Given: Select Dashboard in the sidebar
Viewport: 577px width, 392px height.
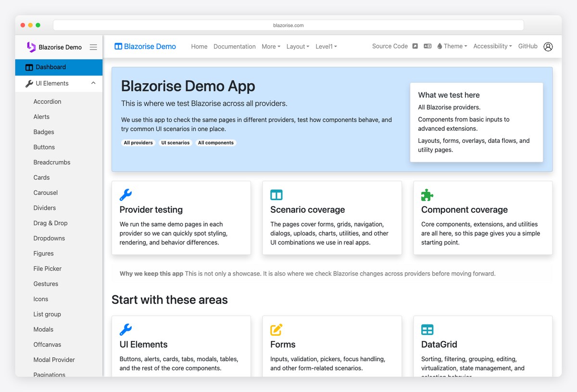Looking at the screenshot, I should (x=59, y=67).
